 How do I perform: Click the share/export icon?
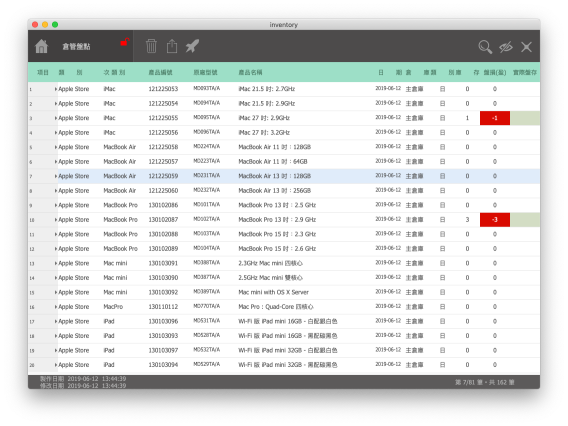click(x=172, y=46)
